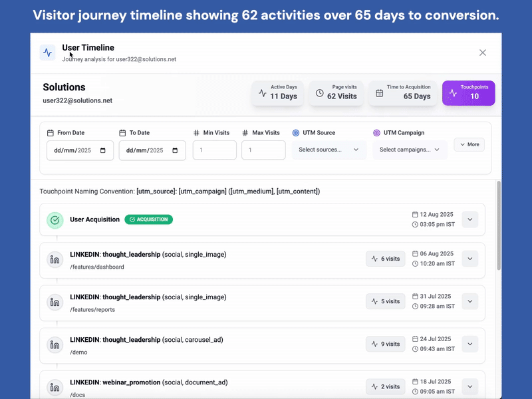This screenshot has width=532, height=399.
Task: Click the green User Acquisition check icon
Action: [55, 220]
